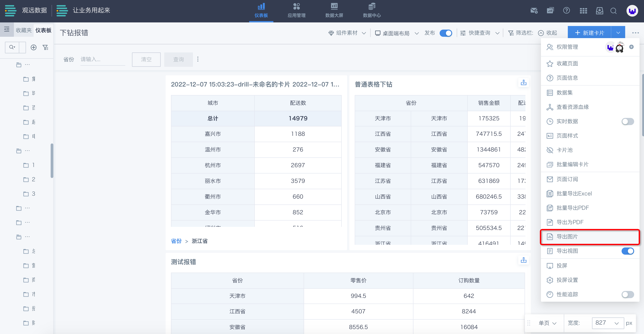Toggle the 发布 publish switch
Screen dimensions: 644x334
(x=446, y=33)
